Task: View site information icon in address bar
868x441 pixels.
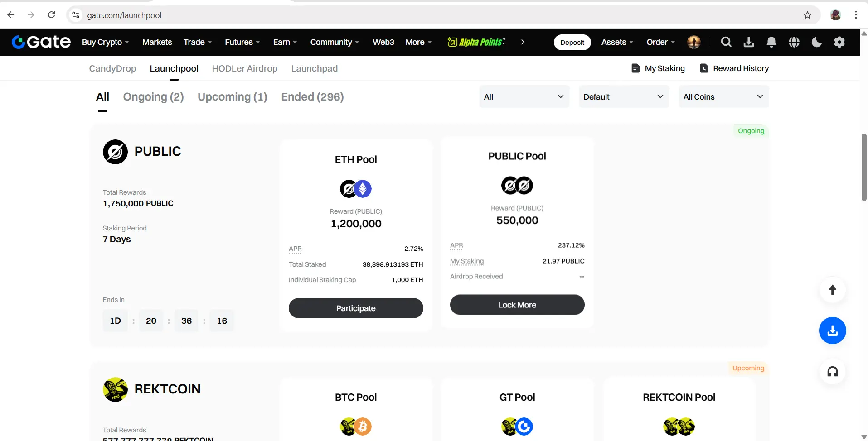Action: pyautogui.click(x=76, y=15)
